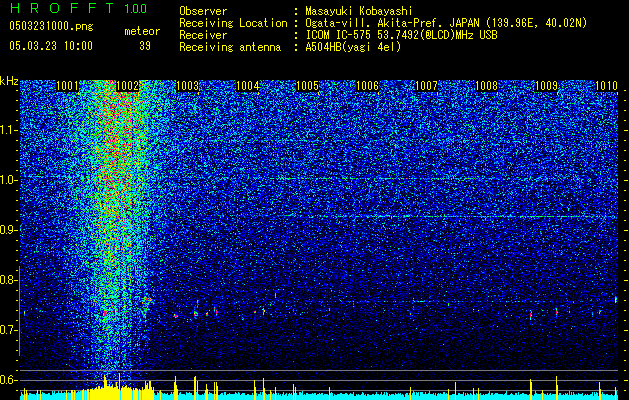The height and width of the screenshot is (400, 629).
Task: Click time marker 1008
Action: 486,86
